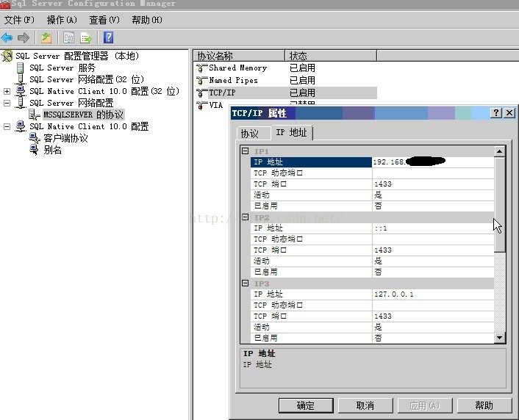Select the IP3 活动 property label
Screen dimensions: 519x420
click(311, 327)
